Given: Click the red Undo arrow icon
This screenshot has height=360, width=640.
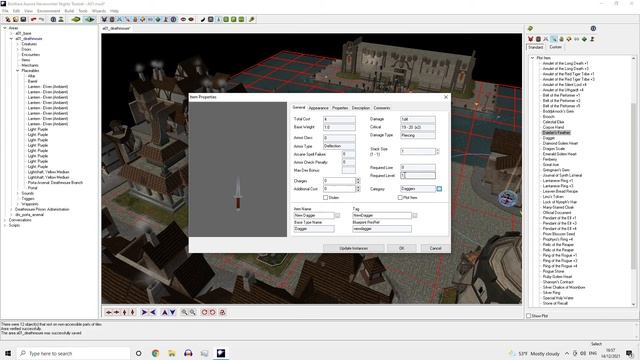Looking at the screenshot, I should 33,19.
